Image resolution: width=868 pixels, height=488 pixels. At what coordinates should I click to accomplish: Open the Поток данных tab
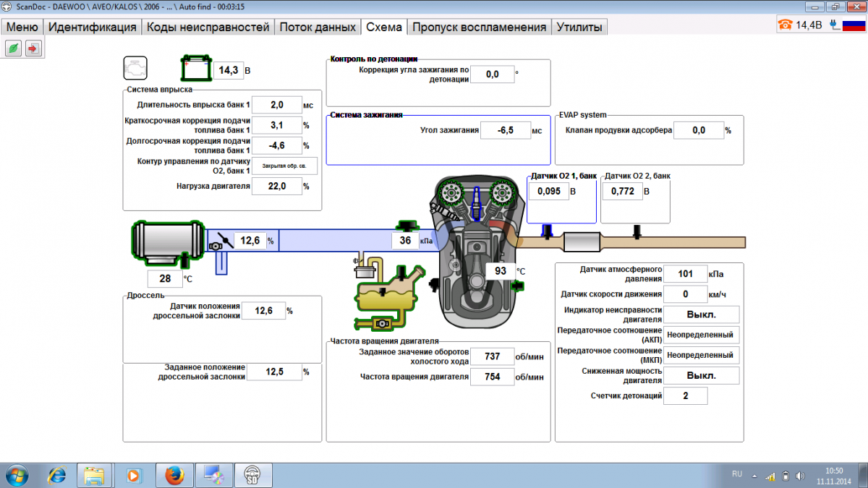[x=317, y=27]
